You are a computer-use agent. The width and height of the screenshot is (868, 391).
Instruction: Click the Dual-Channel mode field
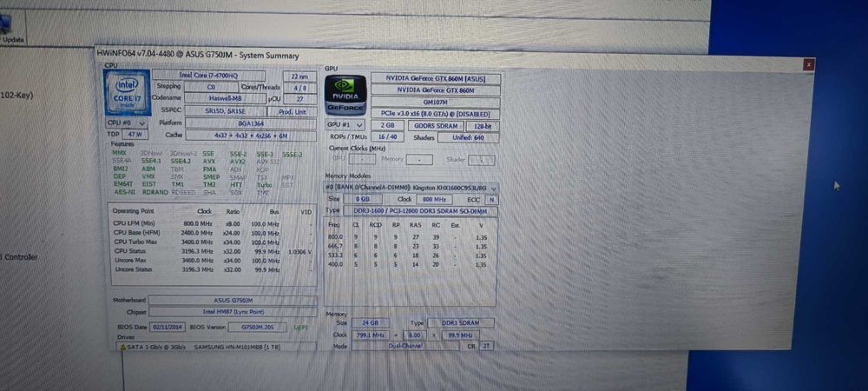405,346
